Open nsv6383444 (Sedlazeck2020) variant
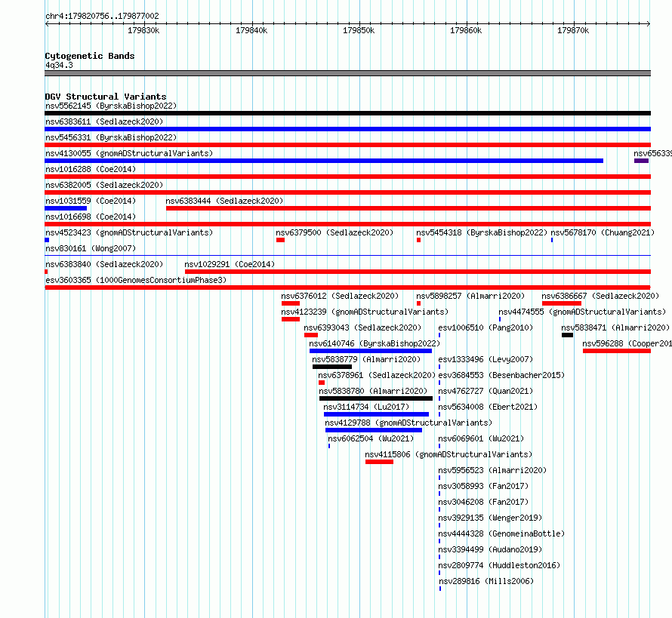 (x=224, y=201)
